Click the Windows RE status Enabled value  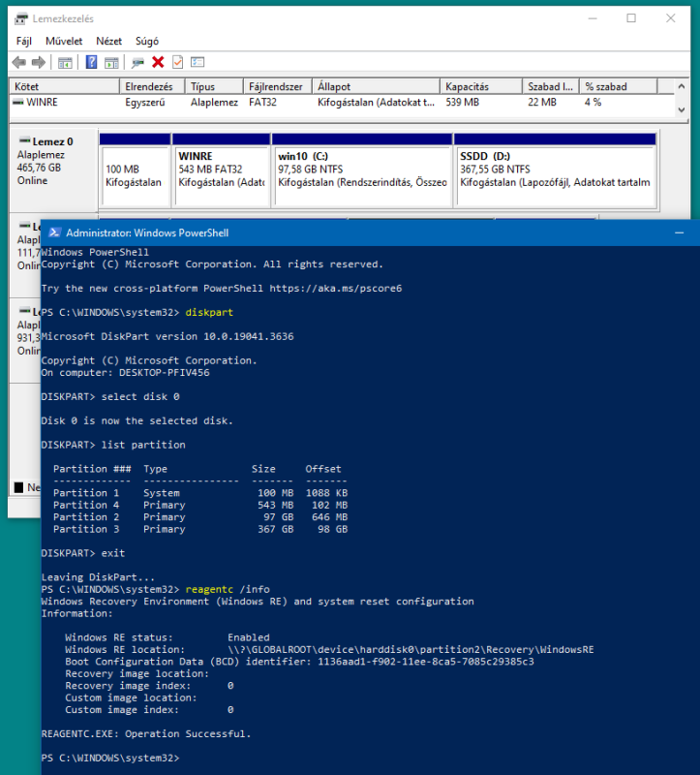[249, 637]
